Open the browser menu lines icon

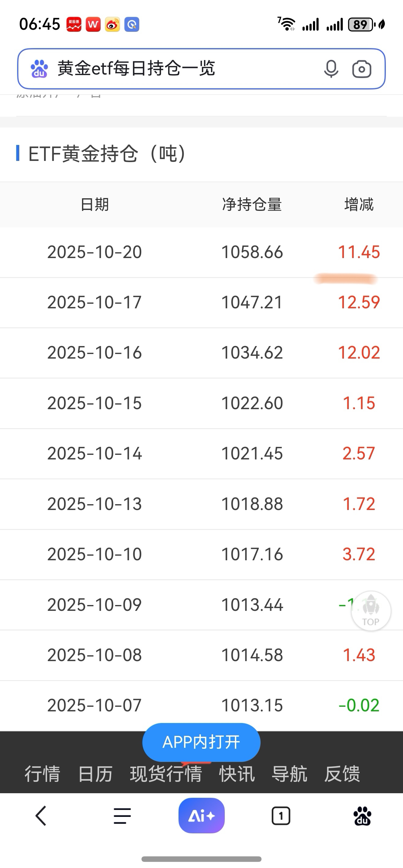tap(122, 816)
